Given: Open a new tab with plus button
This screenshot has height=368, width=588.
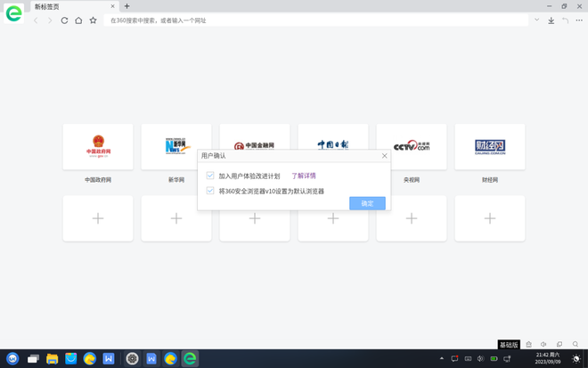Looking at the screenshot, I should coord(127,6).
